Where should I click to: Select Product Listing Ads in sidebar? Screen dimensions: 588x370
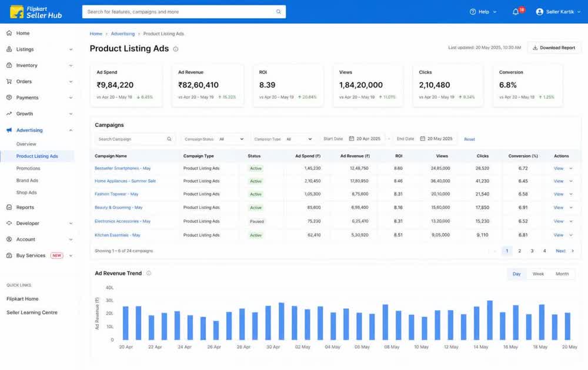coord(37,156)
